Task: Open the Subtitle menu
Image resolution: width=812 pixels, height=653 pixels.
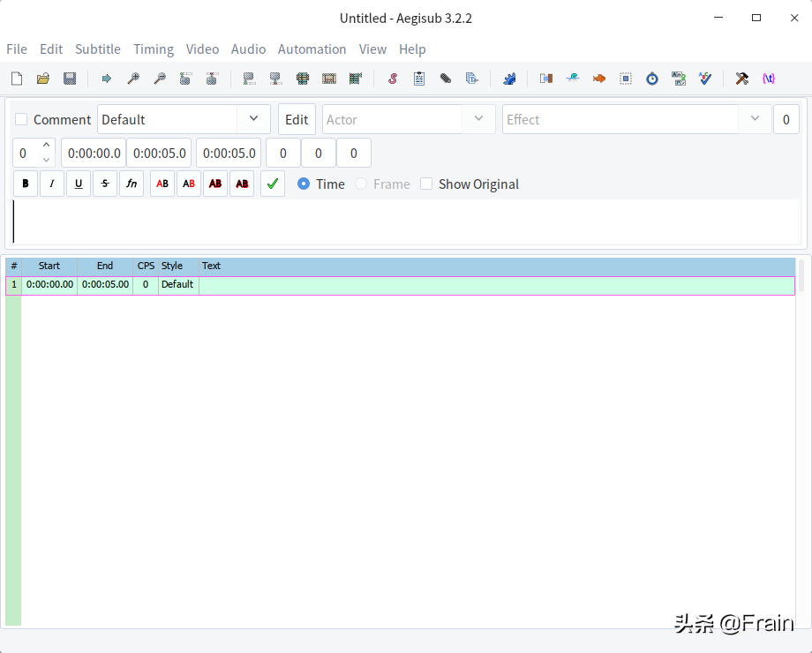Action: click(98, 49)
